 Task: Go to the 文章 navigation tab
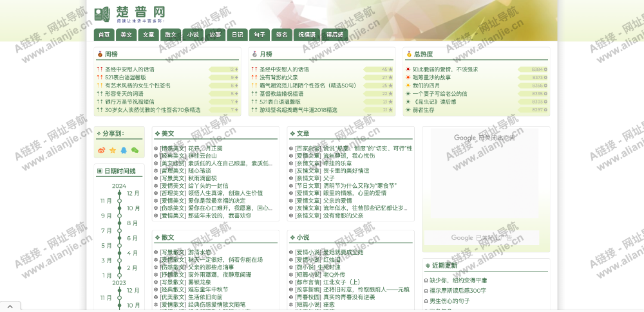(x=148, y=35)
